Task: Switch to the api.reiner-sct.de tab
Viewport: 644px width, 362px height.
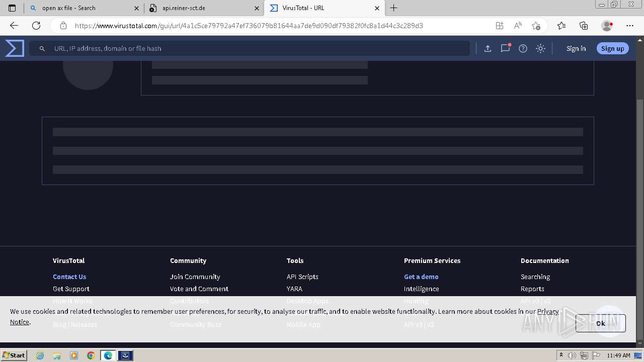Action: (x=203, y=8)
